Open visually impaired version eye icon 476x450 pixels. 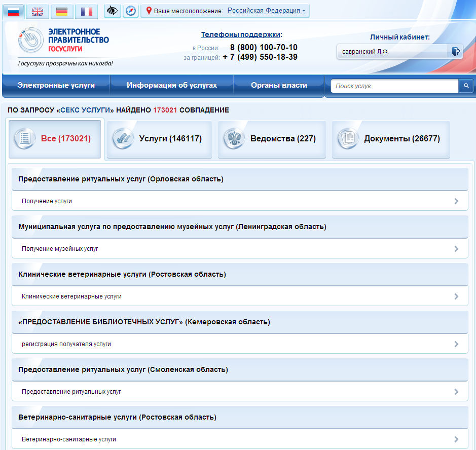coord(112,11)
